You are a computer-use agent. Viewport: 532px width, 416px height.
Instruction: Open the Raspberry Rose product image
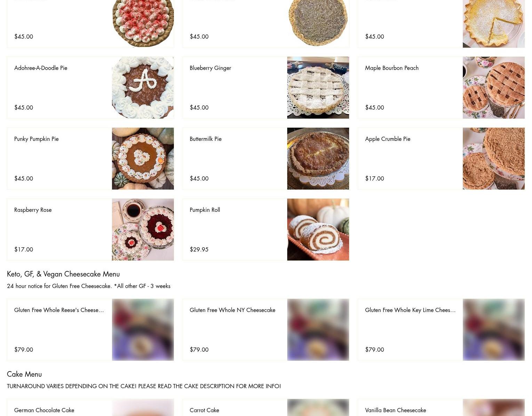click(x=143, y=230)
